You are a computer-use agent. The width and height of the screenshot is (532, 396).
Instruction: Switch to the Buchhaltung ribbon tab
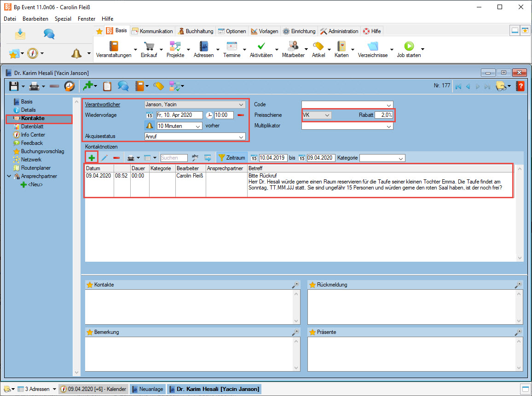(x=196, y=31)
